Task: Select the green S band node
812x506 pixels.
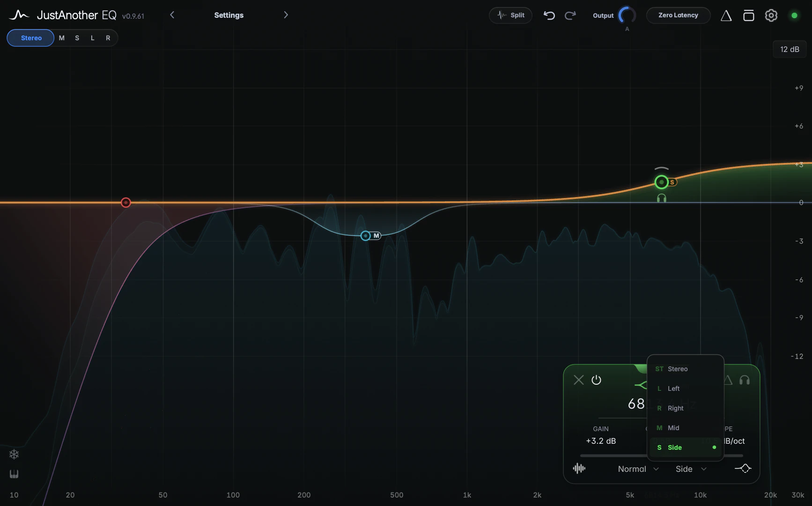Action: (661, 182)
